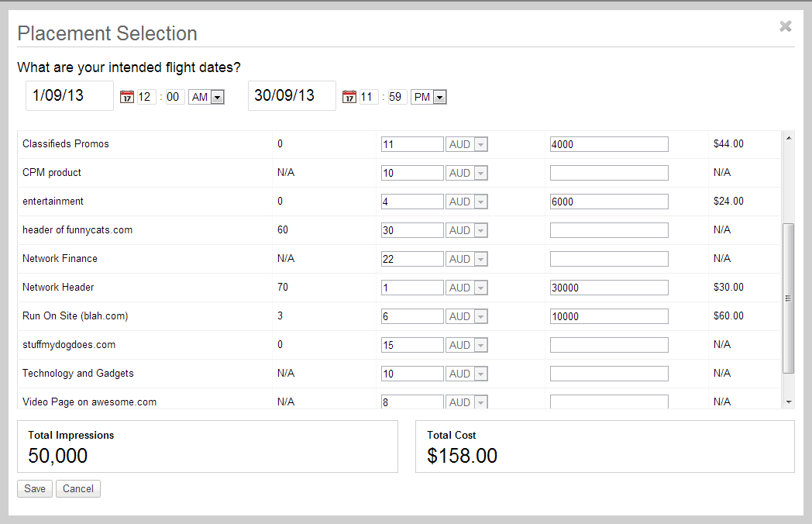Screen dimensions: 812x524
Task: Select the Network Finance placement name
Action: coord(60,259)
